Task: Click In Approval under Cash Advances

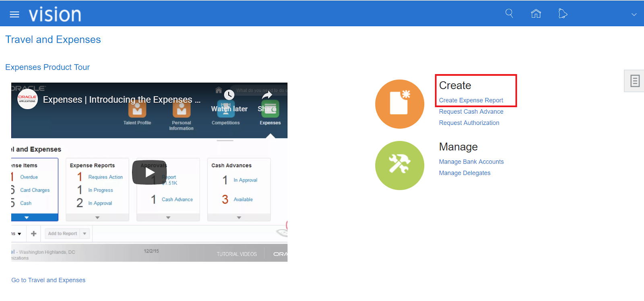Action: coord(245,180)
